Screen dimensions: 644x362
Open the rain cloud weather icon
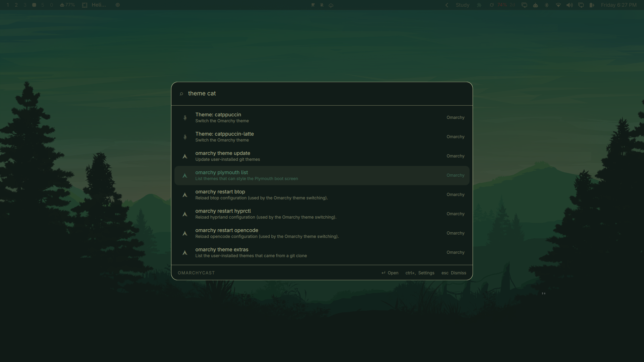331,5
